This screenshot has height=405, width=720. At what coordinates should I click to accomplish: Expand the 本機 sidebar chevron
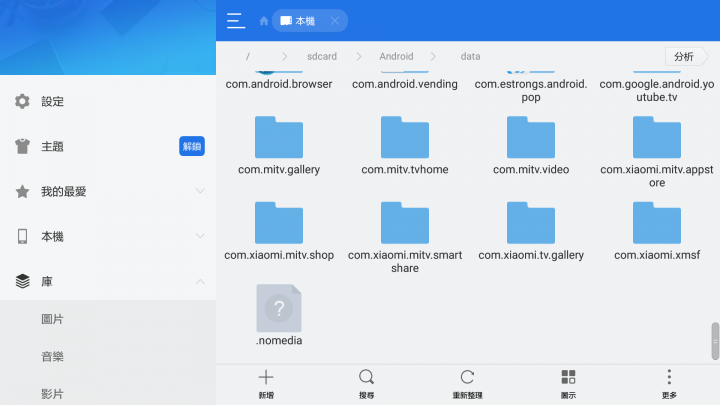pyautogui.click(x=200, y=236)
